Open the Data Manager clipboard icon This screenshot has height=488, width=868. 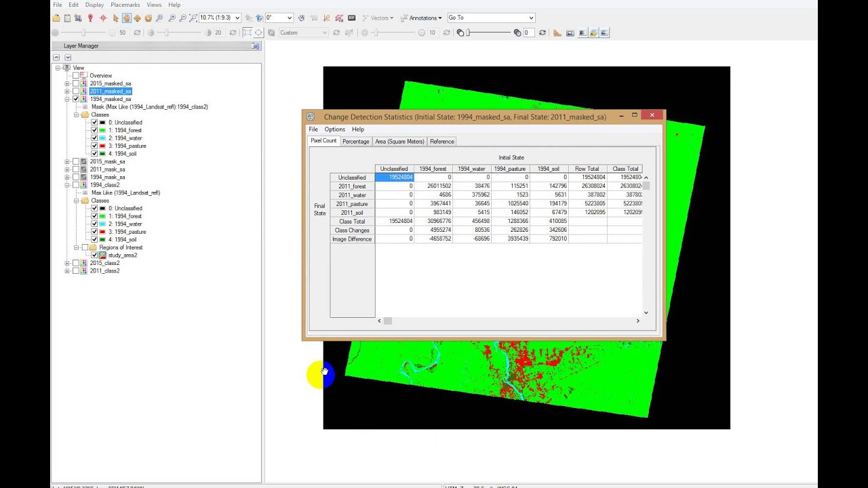point(67,18)
